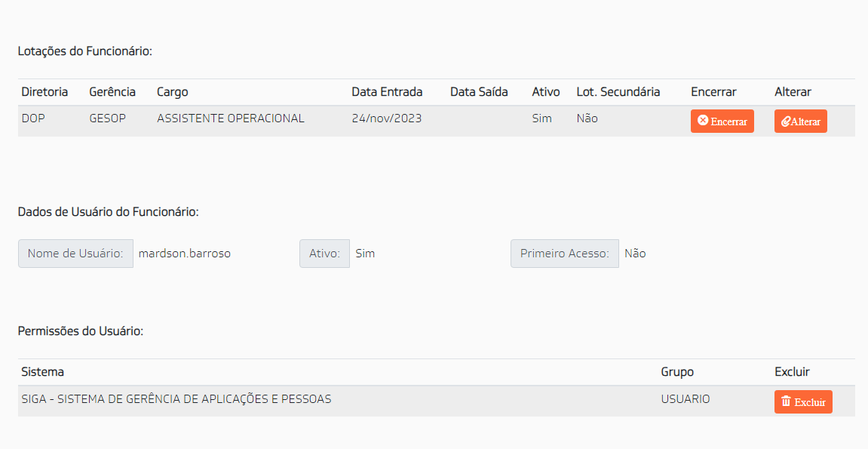Viewport: 868px width, 449px height.
Task: Click the Cargo column header
Action: coord(172,92)
